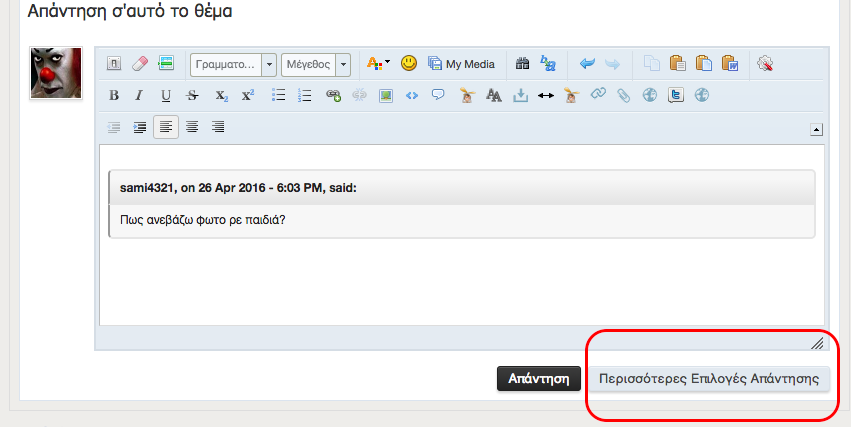
Task: Click the Copy icon
Action: (651, 64)
